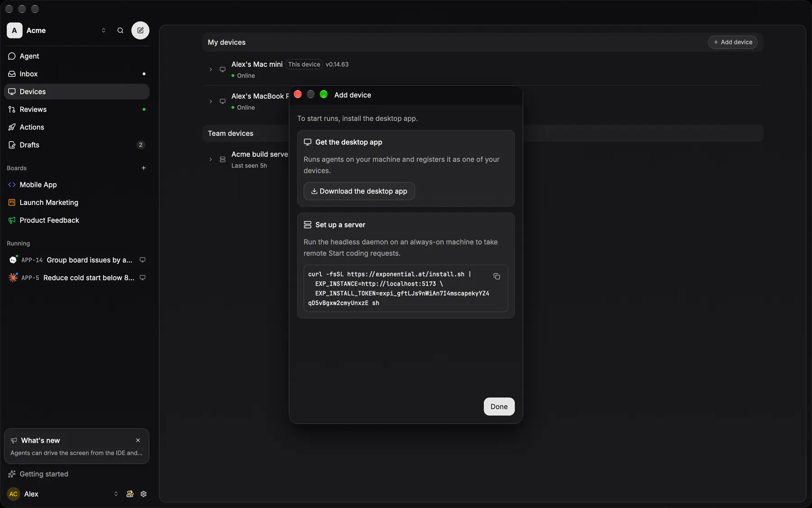Click the compose new draft icon

pos(140,30)
